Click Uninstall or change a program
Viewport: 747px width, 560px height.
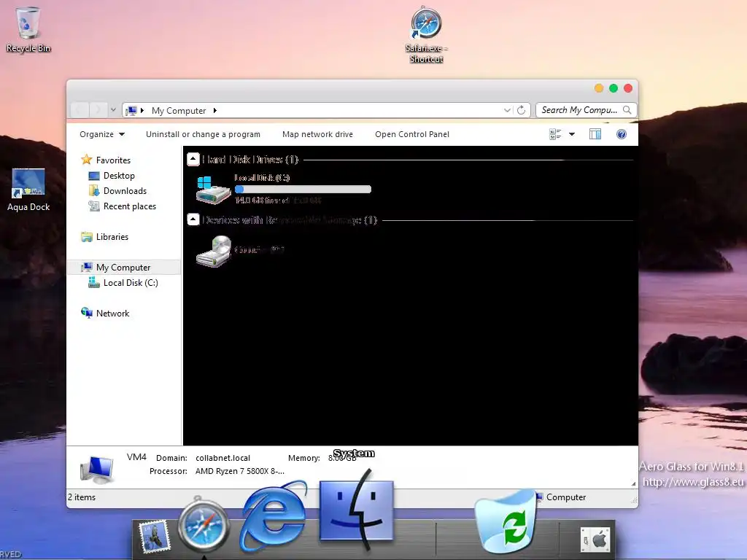[x=203, y=134]
